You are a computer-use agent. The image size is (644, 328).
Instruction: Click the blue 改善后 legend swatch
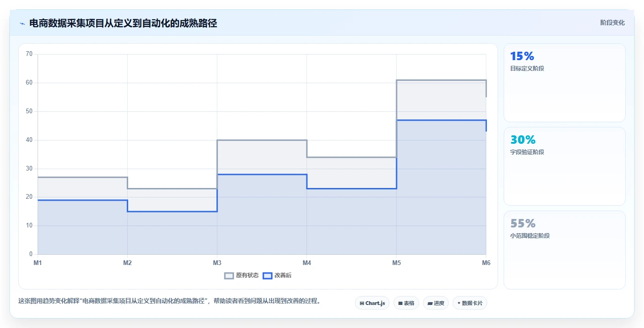tap(267, 276)
